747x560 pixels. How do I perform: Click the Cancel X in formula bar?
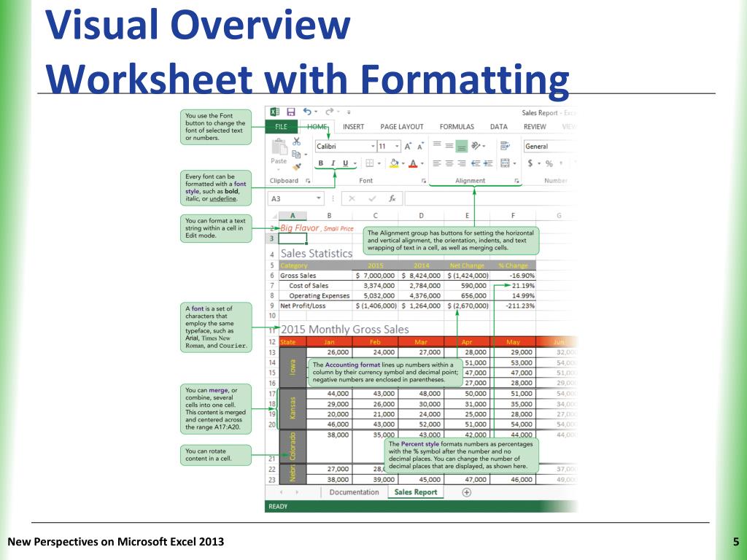352,198
